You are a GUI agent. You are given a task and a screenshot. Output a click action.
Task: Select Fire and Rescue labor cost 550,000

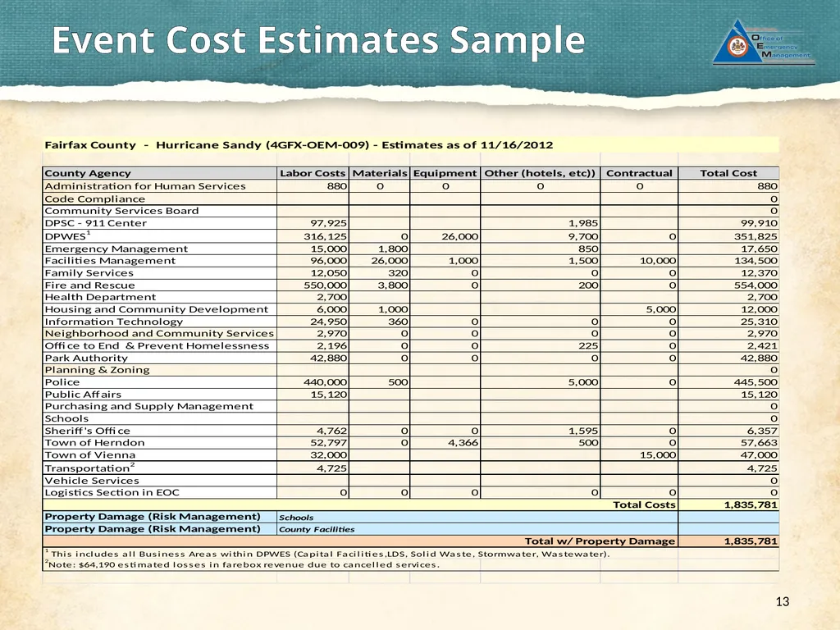tap(325, 285)
